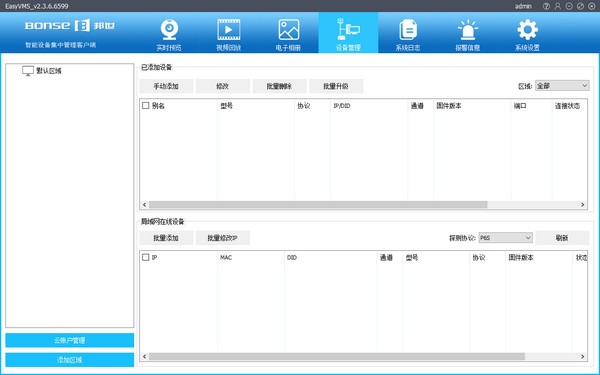
Task: Open the 视频回放 video playback icon
Action: coord(228,30)
